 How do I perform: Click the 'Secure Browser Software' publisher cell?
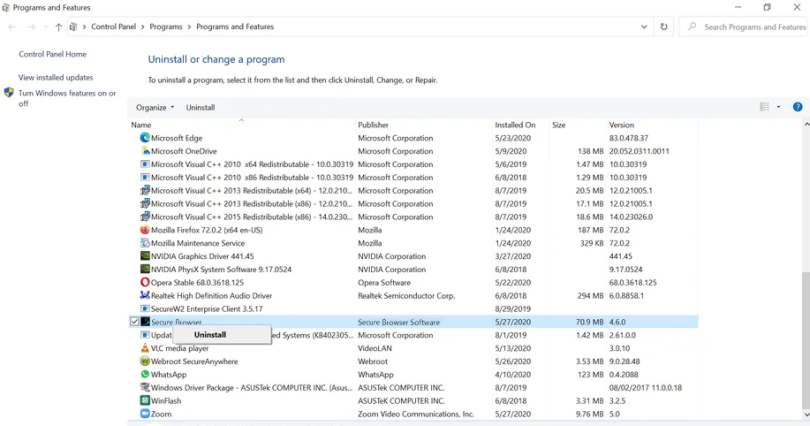point(399,322)
